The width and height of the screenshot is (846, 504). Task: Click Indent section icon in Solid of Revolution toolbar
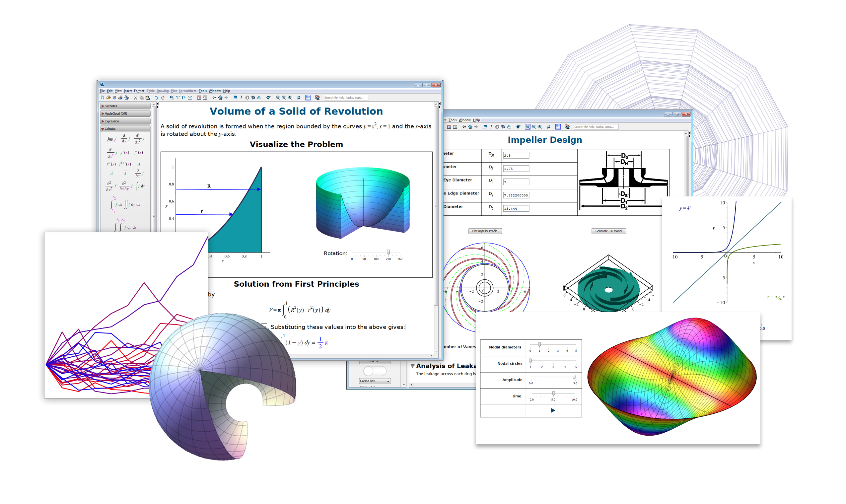[199, 98]
